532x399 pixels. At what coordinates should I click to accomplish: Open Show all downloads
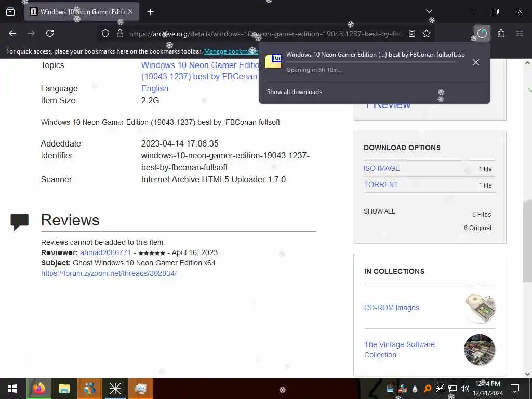(x=294, y=92)
